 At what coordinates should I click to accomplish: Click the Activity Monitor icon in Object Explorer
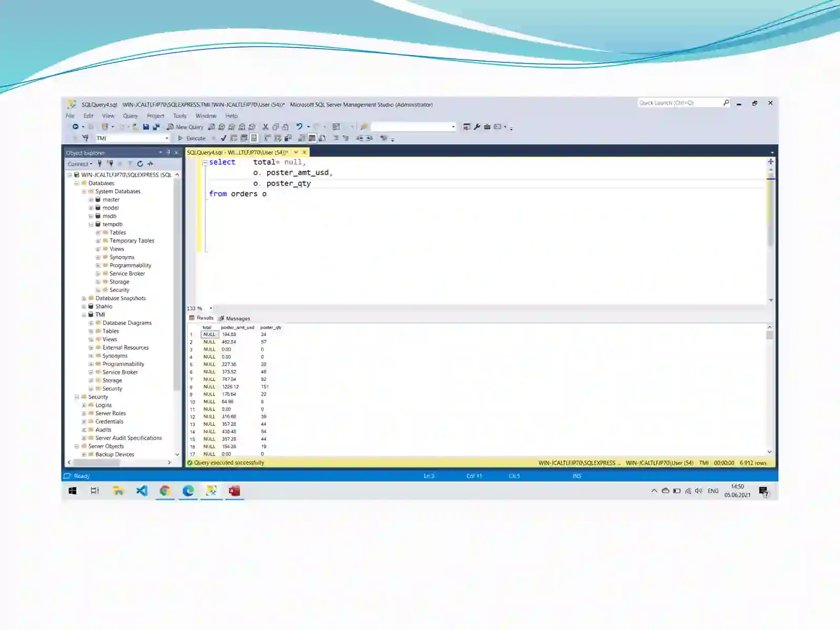point(150,164)
